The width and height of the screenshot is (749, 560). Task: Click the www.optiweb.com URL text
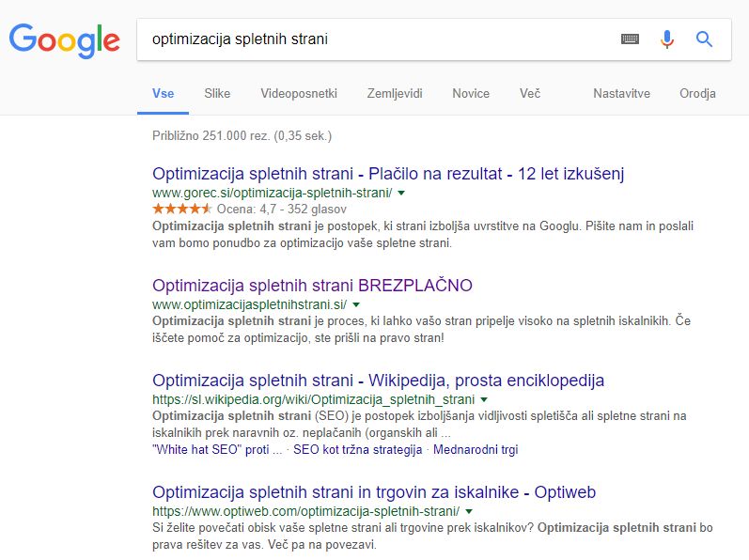point(306,511)
